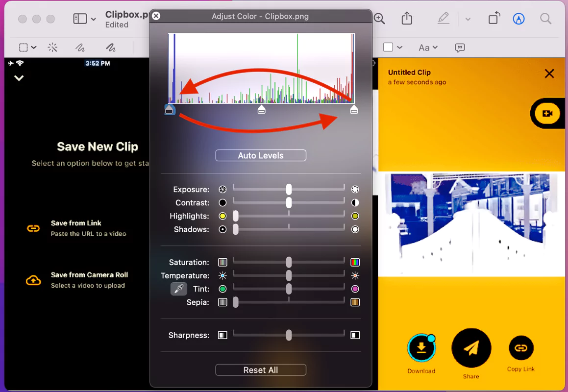
Task: Click the speech bubble note icon
Action: click(x=460, y=48)
